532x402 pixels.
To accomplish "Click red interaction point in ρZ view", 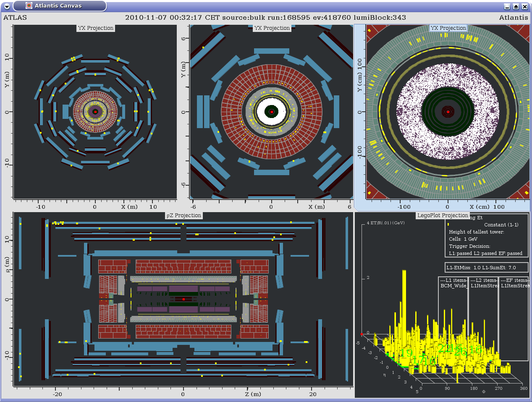I will [183, 299].
